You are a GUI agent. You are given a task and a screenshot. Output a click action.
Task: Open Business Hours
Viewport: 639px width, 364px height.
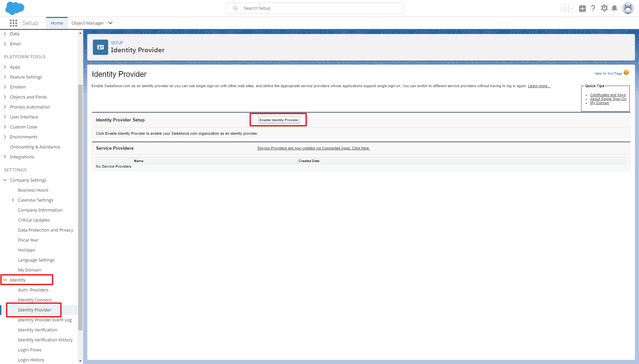pos(33,190)
